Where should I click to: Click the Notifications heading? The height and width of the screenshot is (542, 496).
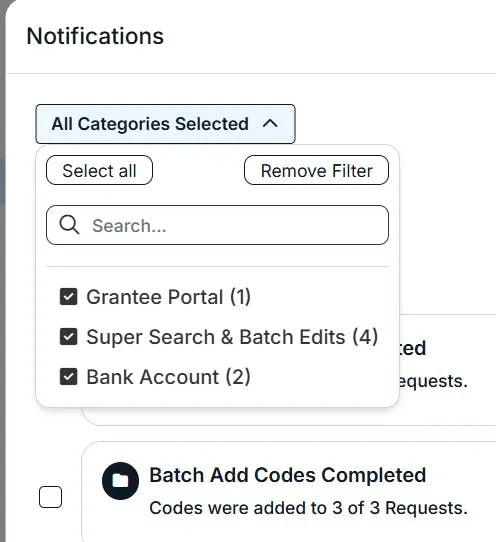tap(95, 36)
